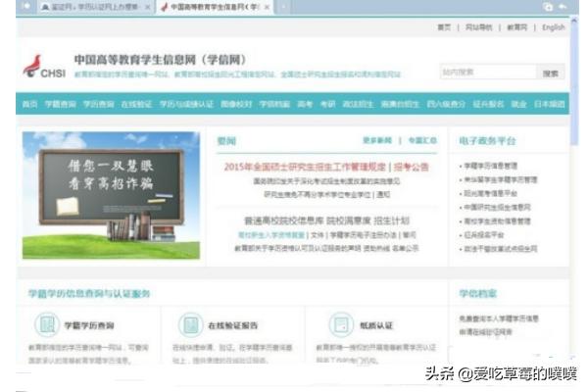Open 四六级查分 in the navigation bar

(446, 104)
